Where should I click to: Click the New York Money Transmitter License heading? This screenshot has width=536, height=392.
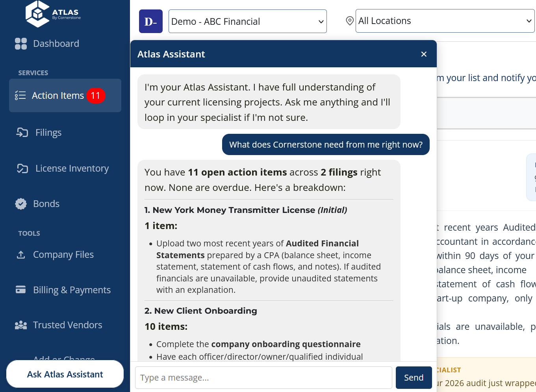pos(246,210)
